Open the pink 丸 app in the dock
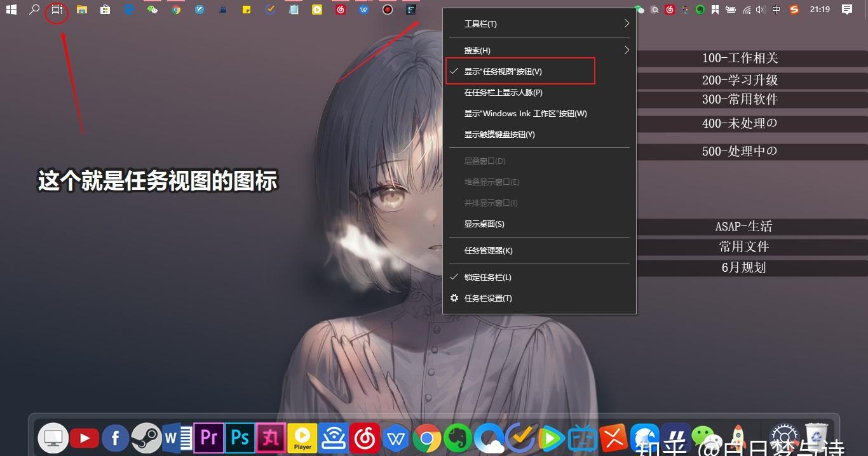 271,438
